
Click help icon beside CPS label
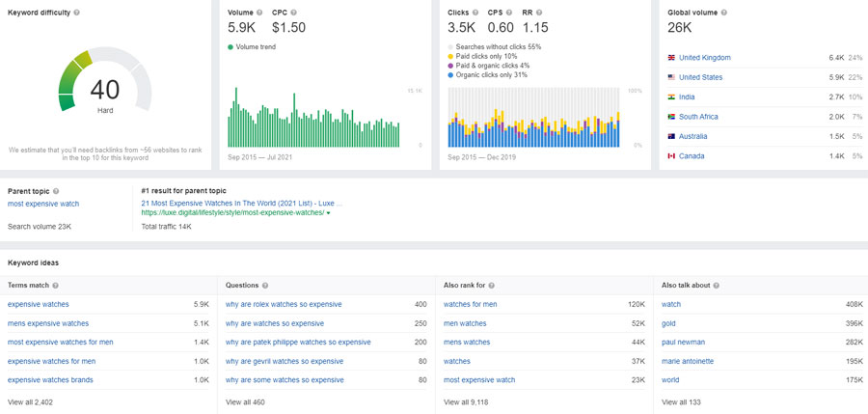pos(510,13)
